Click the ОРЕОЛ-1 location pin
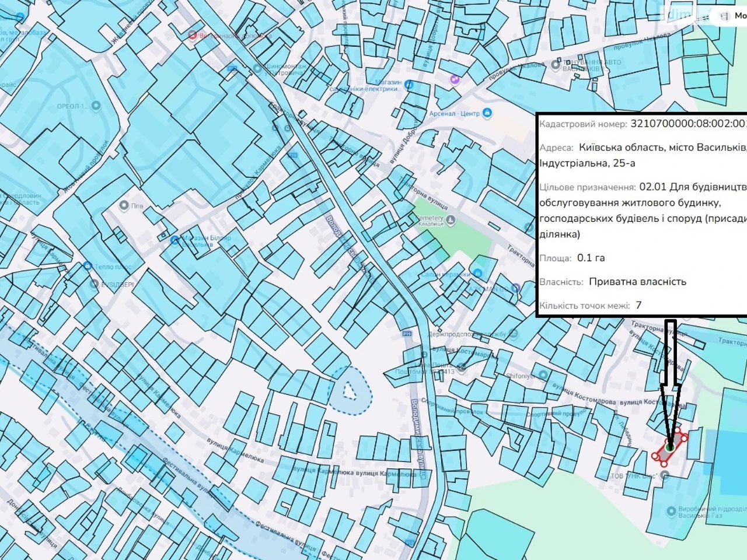The width and height of the screenshot is (747, 560). point(96,106)
